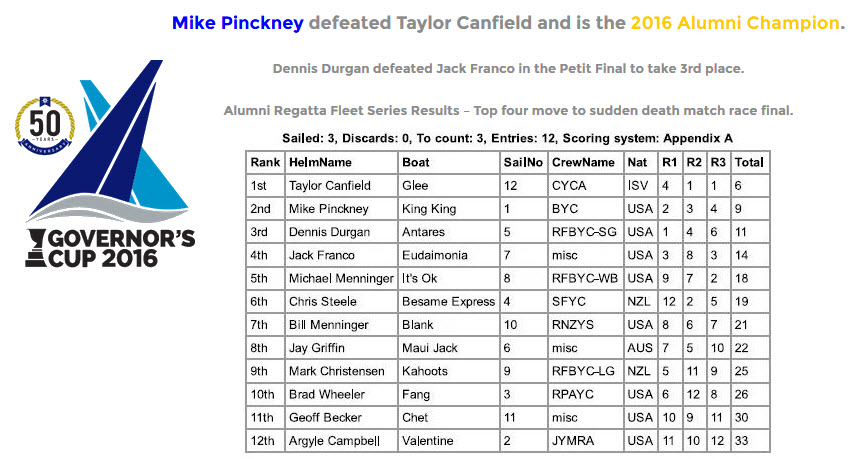
Task: Click the RFBYC-WB crew name cell
Action: click(x=585, y=279)
